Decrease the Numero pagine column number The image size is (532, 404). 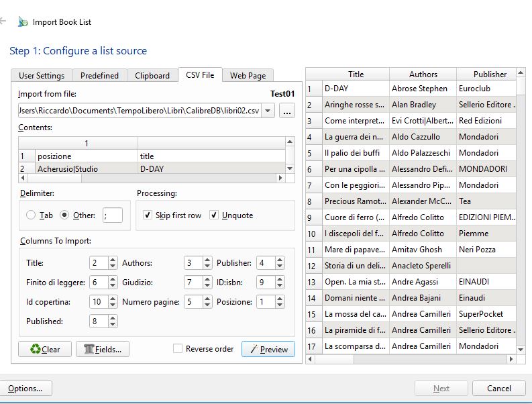click(x=207, y=305)
